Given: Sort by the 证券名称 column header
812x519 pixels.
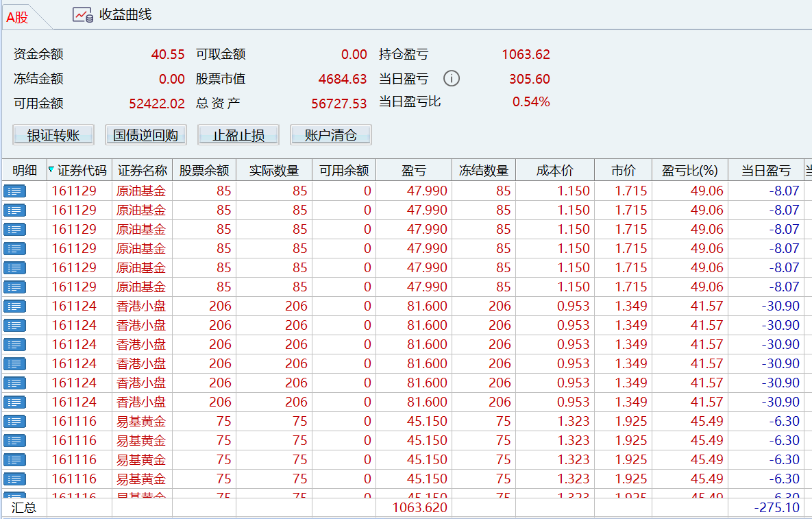Looking at the screenshot, I should click(x=143, y=171).
